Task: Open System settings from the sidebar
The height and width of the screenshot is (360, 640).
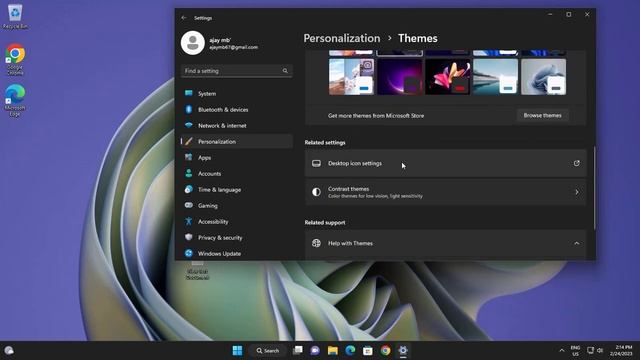Action: click(236, 93)
